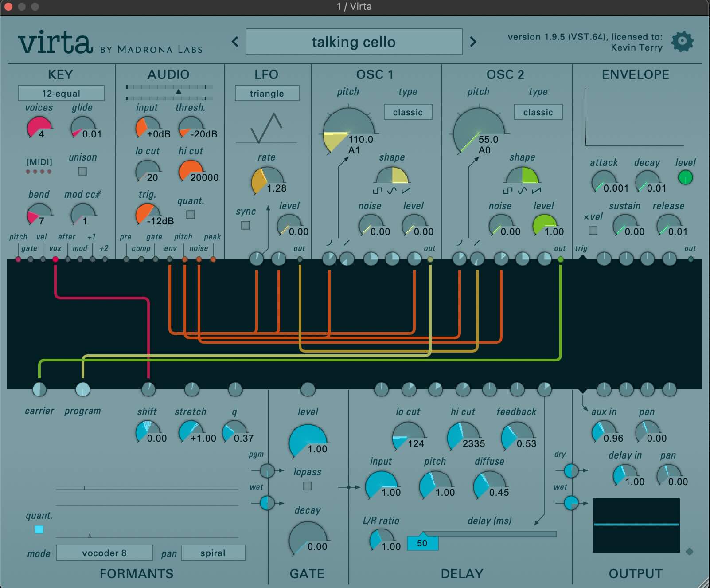Click the formants shift dial
This screenshot has width=710, height=588.
pos(148,432)
